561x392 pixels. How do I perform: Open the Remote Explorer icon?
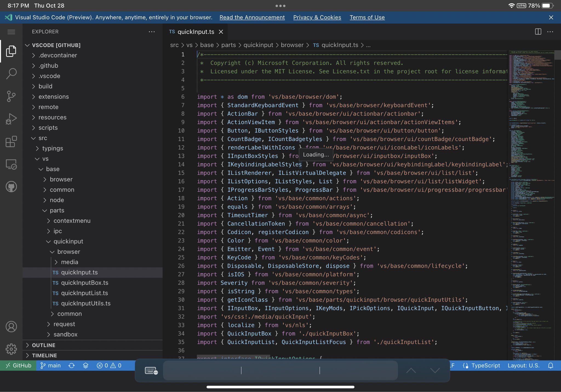pos(11,164)
